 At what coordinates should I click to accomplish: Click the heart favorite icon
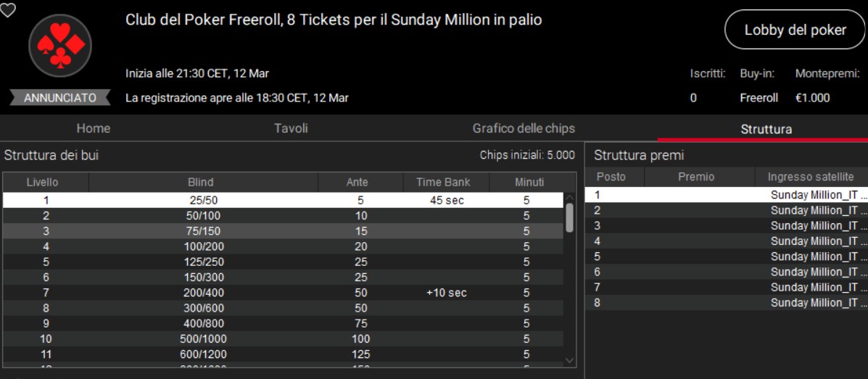(7, 11)
